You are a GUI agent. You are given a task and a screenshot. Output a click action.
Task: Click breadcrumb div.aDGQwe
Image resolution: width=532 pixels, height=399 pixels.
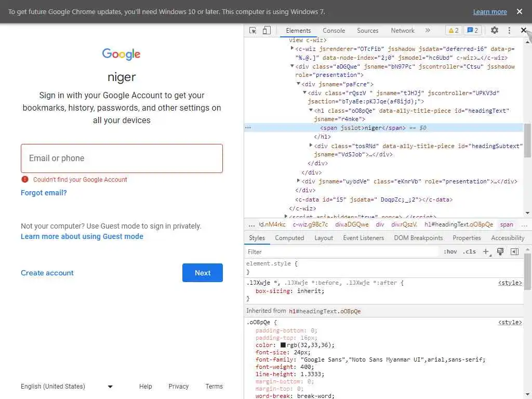(352, 224)
